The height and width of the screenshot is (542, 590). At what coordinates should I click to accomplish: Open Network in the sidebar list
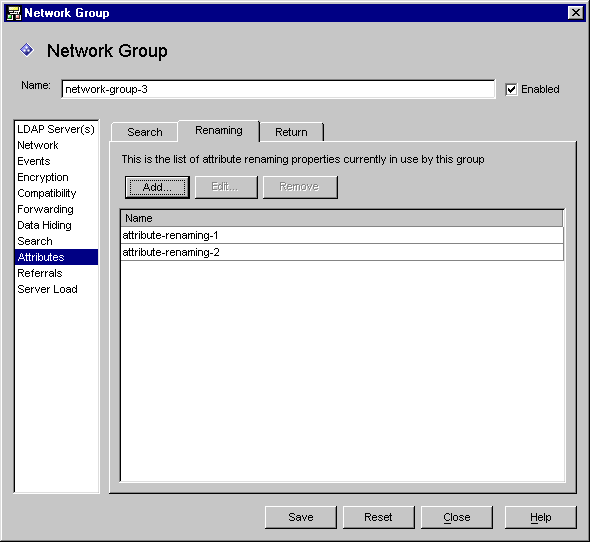(x=56, y=145)
